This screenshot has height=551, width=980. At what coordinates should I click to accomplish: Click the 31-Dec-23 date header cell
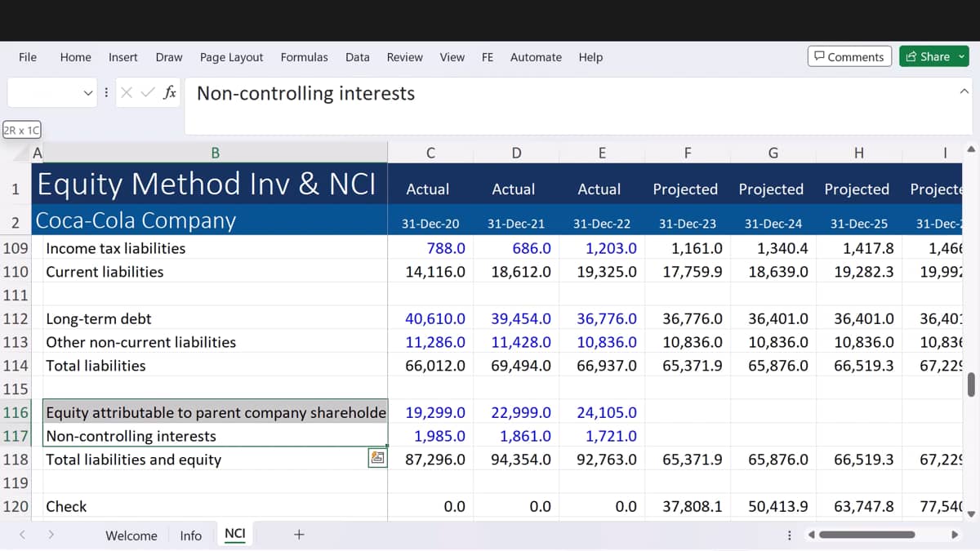(688, 223)
